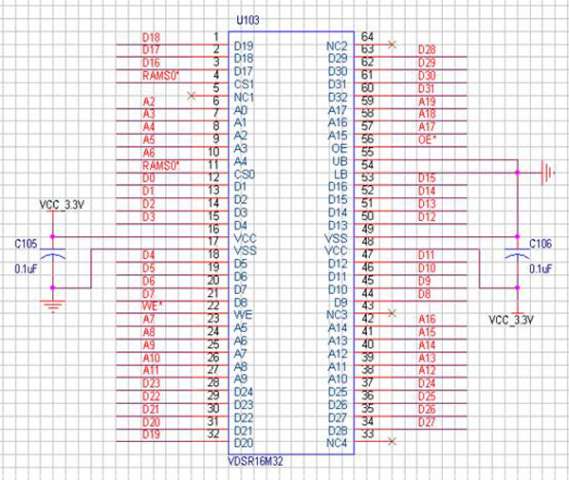Click the D28 net label at pin 63
The width and height of the screenshot is (569, 480).
[427, 50]
